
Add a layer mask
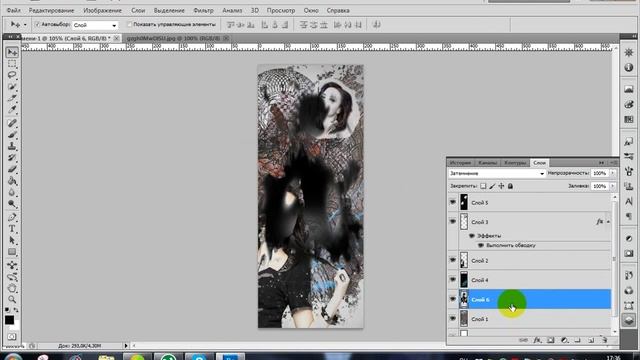point(551,340)
